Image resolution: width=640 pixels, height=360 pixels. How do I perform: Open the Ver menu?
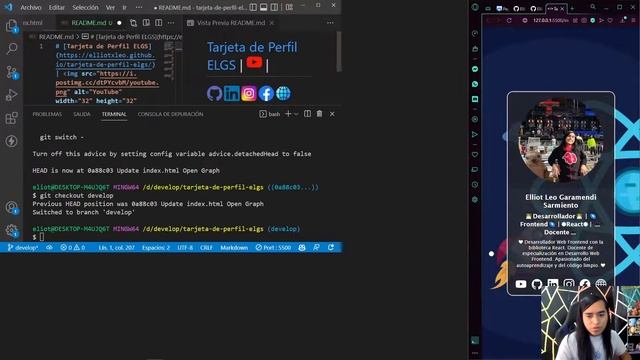coord(110,7)
